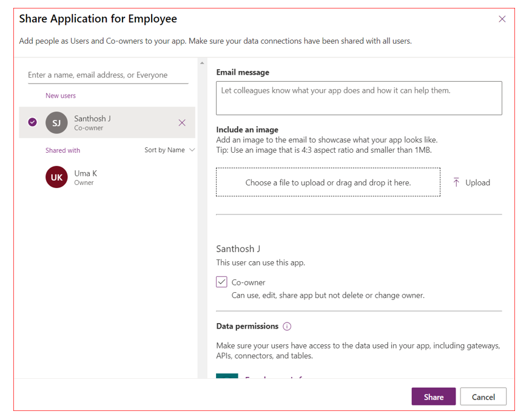This screenshot has width=532, height=414.
Task: Click the name or email search field
Action: pos(108,75)
